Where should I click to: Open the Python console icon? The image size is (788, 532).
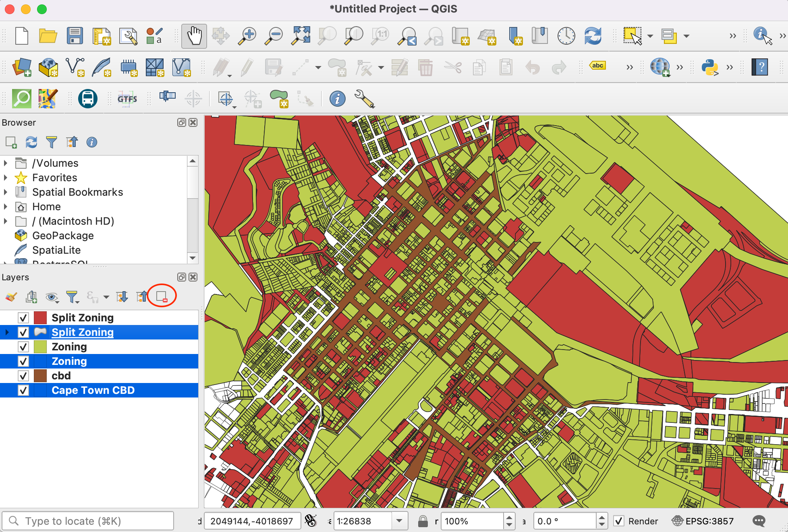point(709,67)
